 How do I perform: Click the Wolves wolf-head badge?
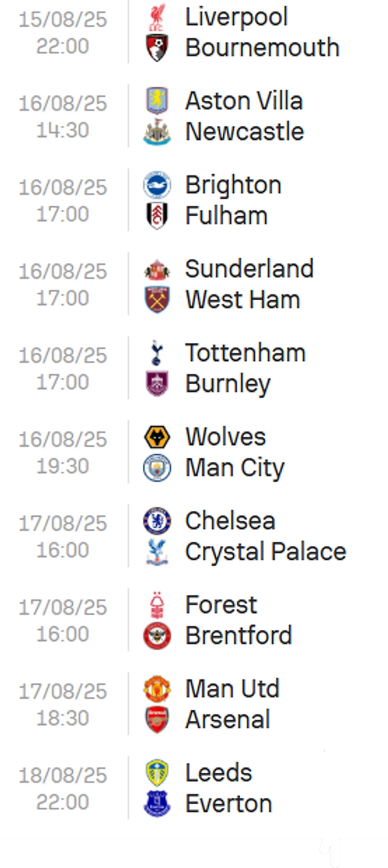157,437
